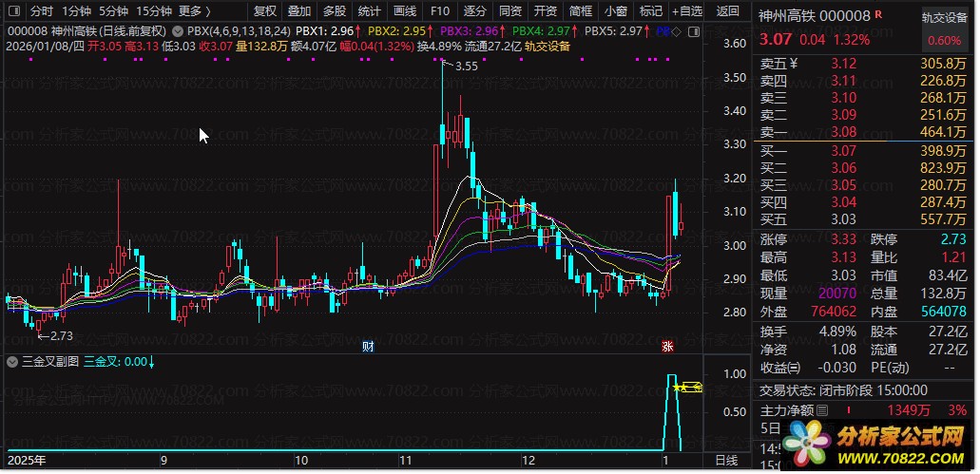Select the 卖四 price 3.11 row
The width and height of the screenshot is (980, 474).
[x=864, y=81]
